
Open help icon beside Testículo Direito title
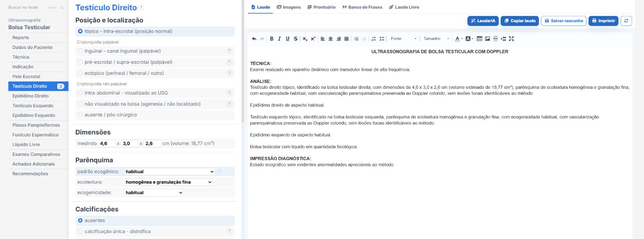tap(141, 7)
